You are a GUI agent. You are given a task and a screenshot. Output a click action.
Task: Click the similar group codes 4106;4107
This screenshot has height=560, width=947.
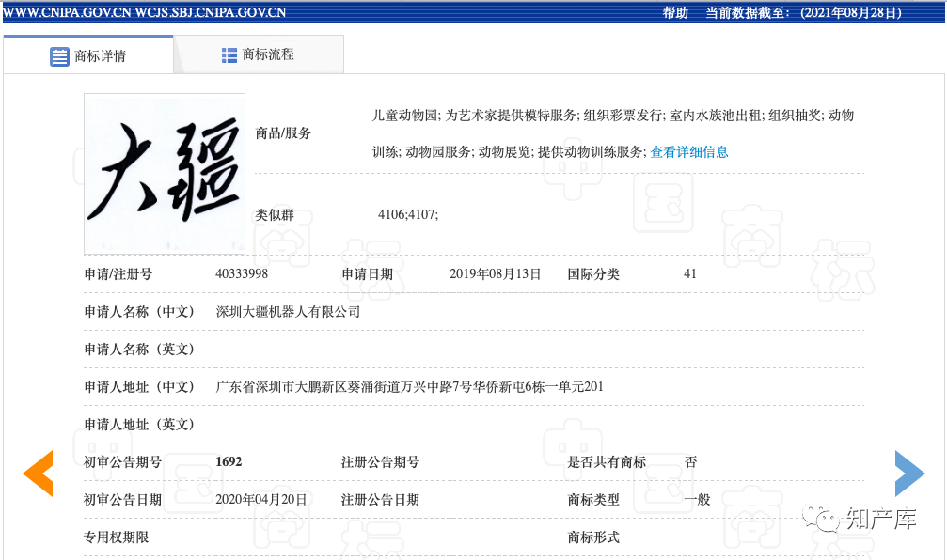click(408, 215)
